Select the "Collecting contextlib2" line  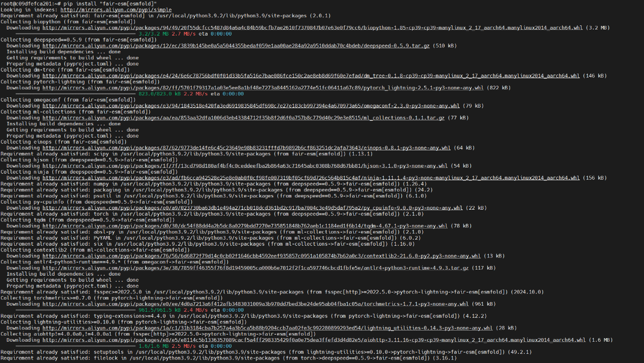point(95,250)
